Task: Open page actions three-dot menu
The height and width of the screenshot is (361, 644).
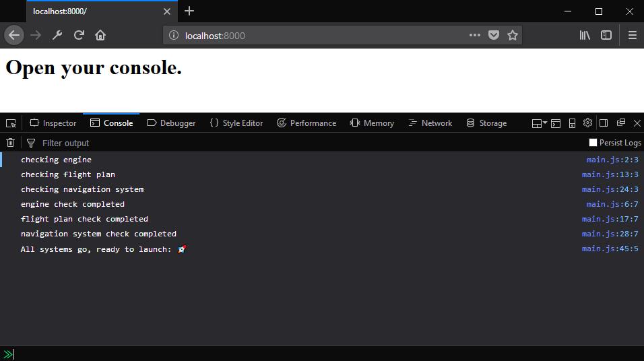Action: tap(475, 35)
